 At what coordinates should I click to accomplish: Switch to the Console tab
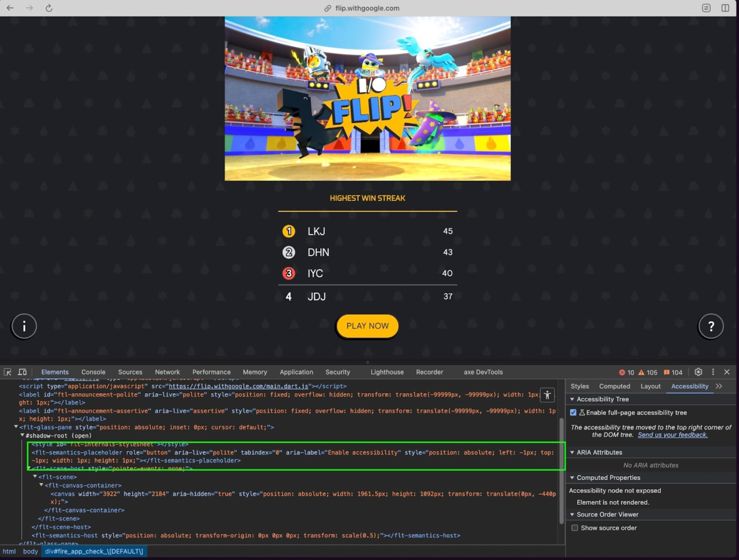[x=93, y=372]
